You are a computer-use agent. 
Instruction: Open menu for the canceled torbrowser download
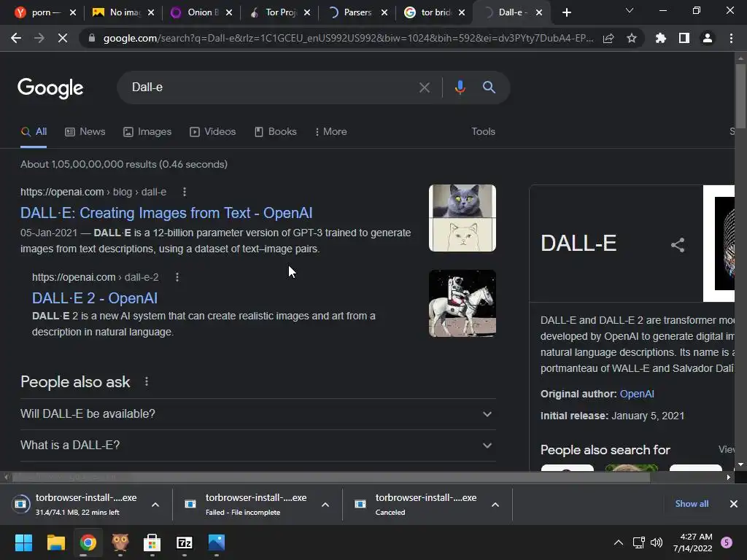495,505
